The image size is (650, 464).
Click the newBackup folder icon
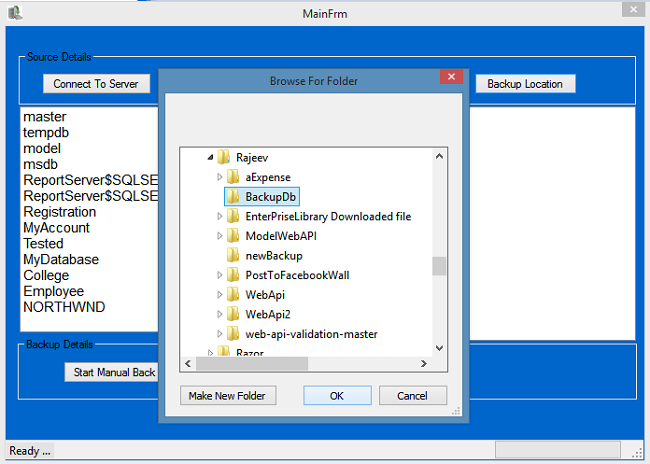click(233, 255)
